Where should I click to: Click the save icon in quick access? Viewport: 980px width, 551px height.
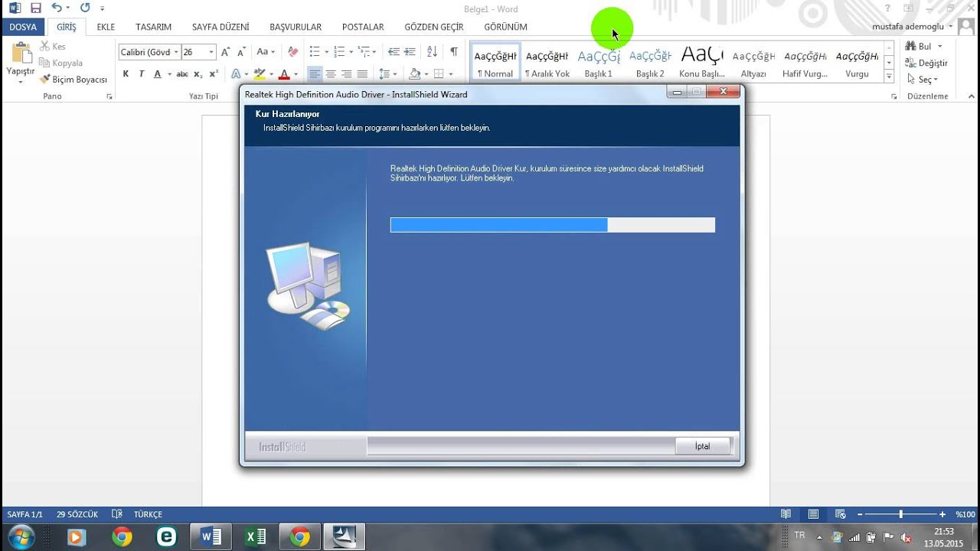(x=35, y=8)
